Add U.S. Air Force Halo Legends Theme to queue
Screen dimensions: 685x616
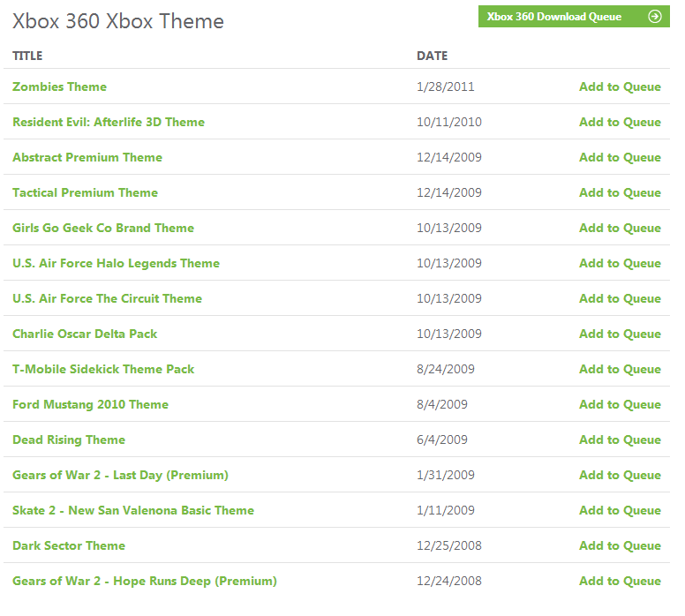[620, 264]
